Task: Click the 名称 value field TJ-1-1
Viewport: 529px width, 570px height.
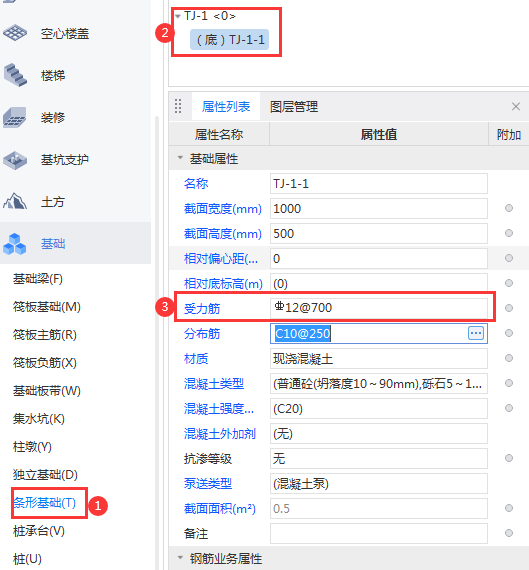Action: click(x=378, y=184)
